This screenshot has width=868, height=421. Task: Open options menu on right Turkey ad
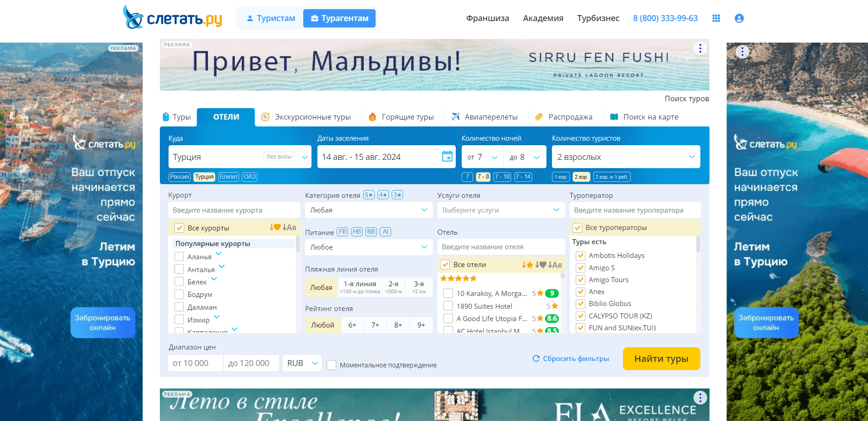tap(742, 52)
